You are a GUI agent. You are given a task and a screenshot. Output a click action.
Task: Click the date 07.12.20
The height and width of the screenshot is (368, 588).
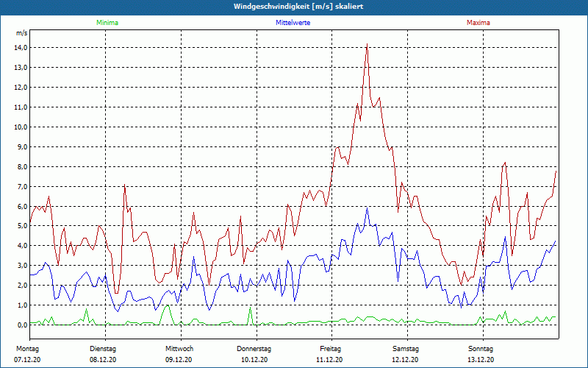click(x=27, y=360)
